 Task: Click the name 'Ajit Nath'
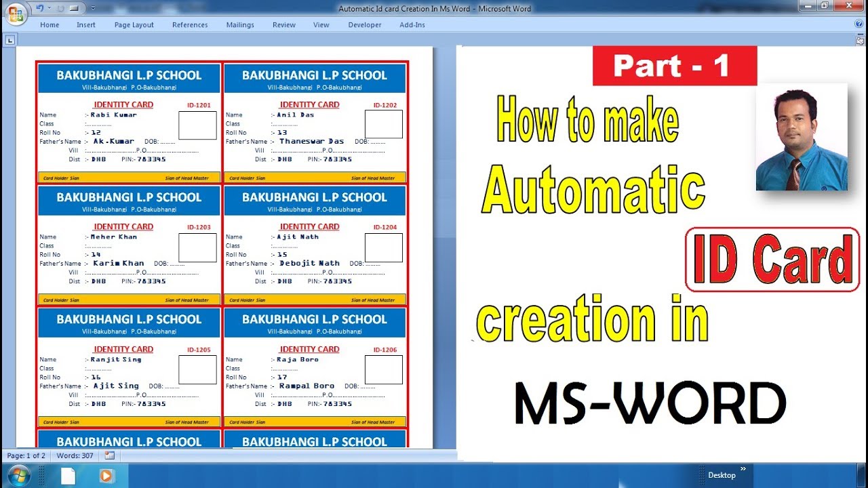298,237
